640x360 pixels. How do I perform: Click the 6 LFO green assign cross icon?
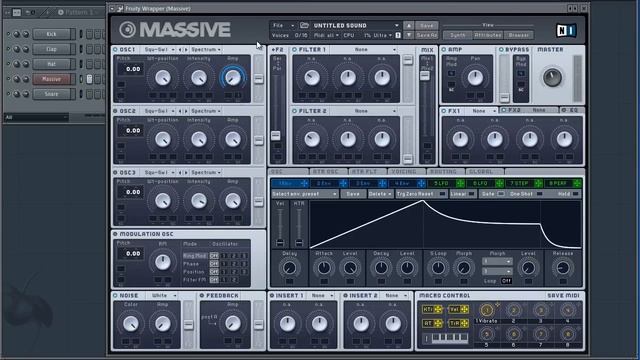[499, 184]
